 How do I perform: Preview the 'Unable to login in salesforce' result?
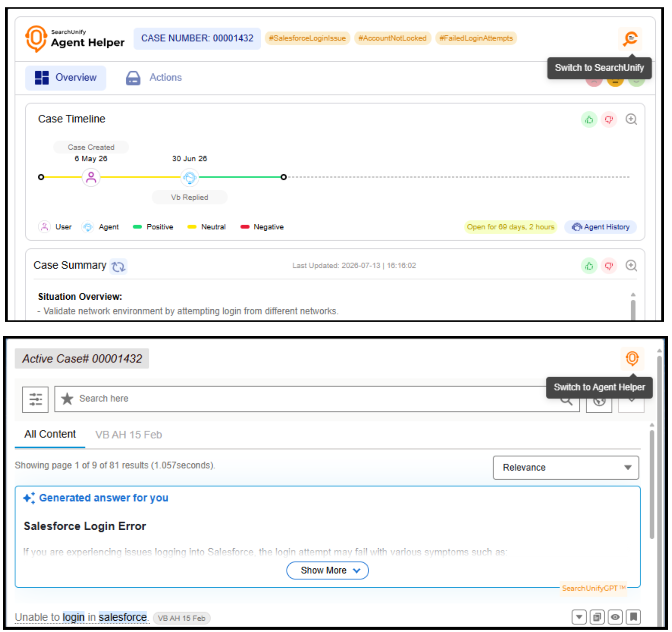coord(615,618)
